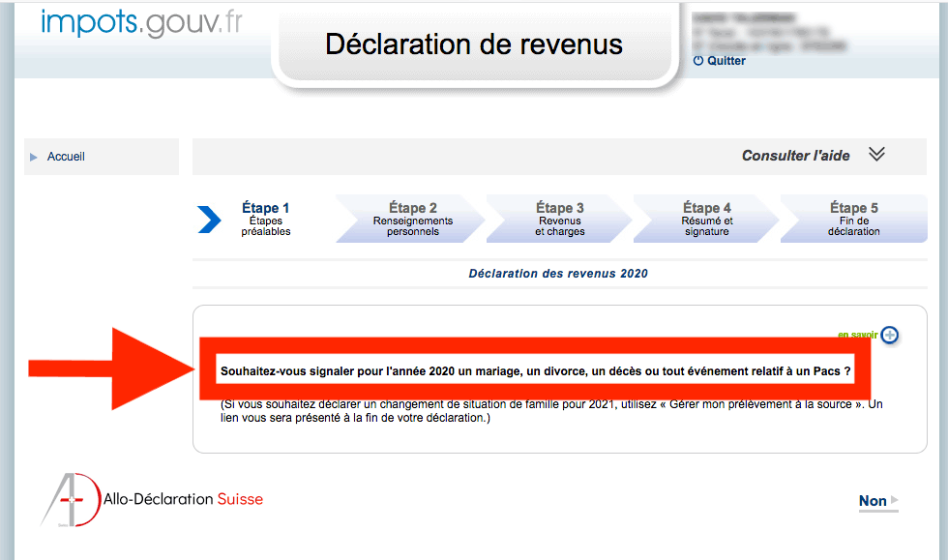Click the triangle icon next to Accueil
This screenshot has width=948, height=560.
[34, 158]
